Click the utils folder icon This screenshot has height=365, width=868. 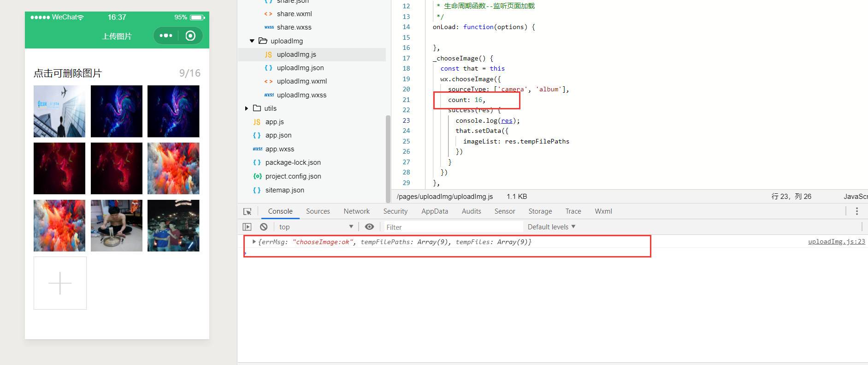pos(257,108)
